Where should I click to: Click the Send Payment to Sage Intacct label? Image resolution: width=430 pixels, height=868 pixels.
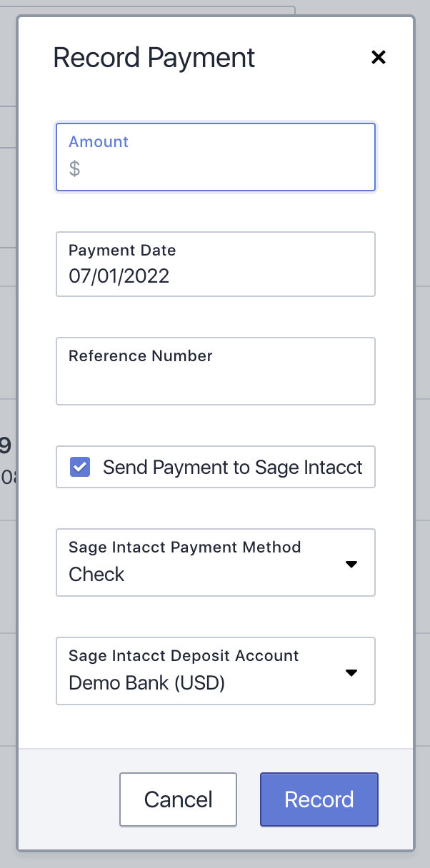(232, 468)
